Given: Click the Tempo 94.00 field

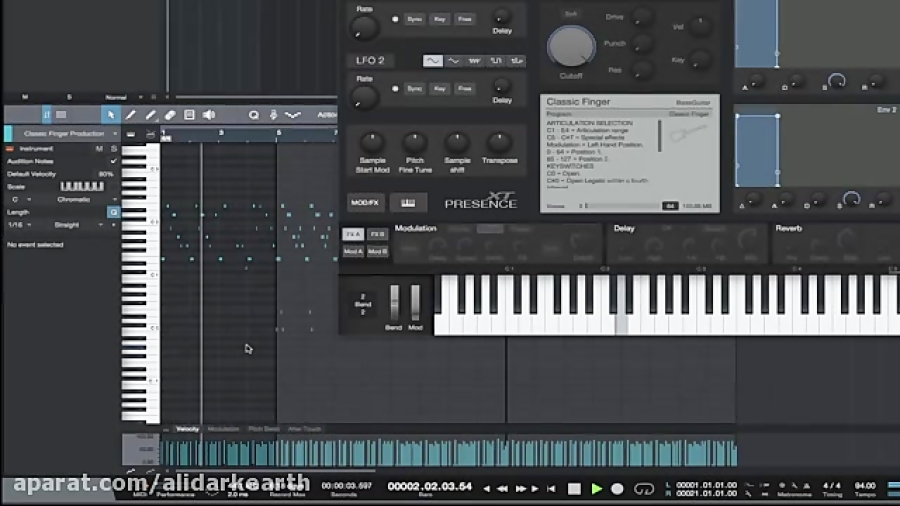Looking at the screenshot, I should click(864, 485).
